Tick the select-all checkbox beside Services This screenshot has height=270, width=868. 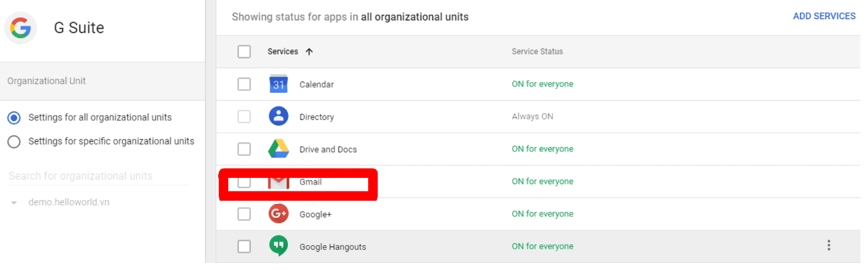(x=244, y=51)
